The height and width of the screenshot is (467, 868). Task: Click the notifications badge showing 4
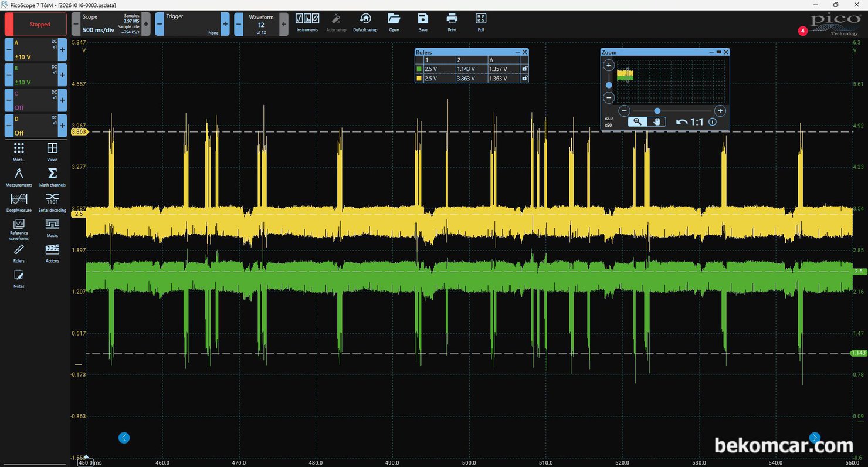coord(803,31)
